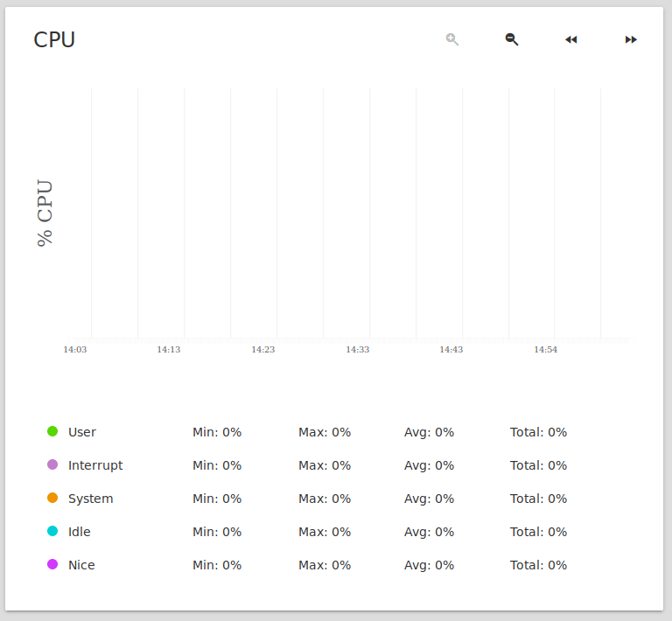Image resolution: width=672 pixels, height=621 pixels.
Task: Click the 14:03 time axis label
Action: [x=75, y=350]
